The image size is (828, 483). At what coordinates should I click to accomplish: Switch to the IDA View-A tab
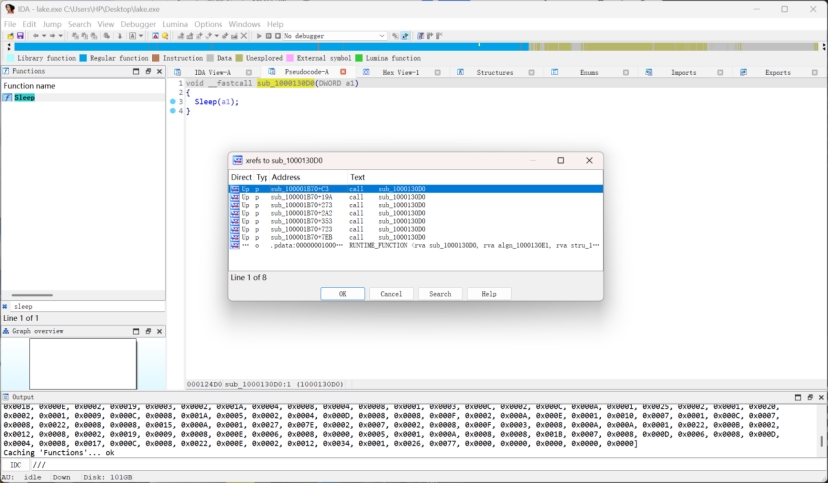tap(212, 72)
